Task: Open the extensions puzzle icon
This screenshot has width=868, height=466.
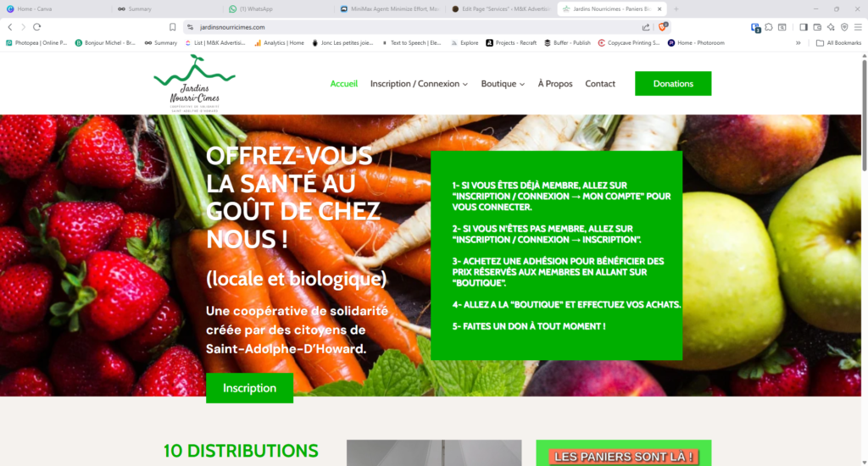Action: tap(769, 27)
